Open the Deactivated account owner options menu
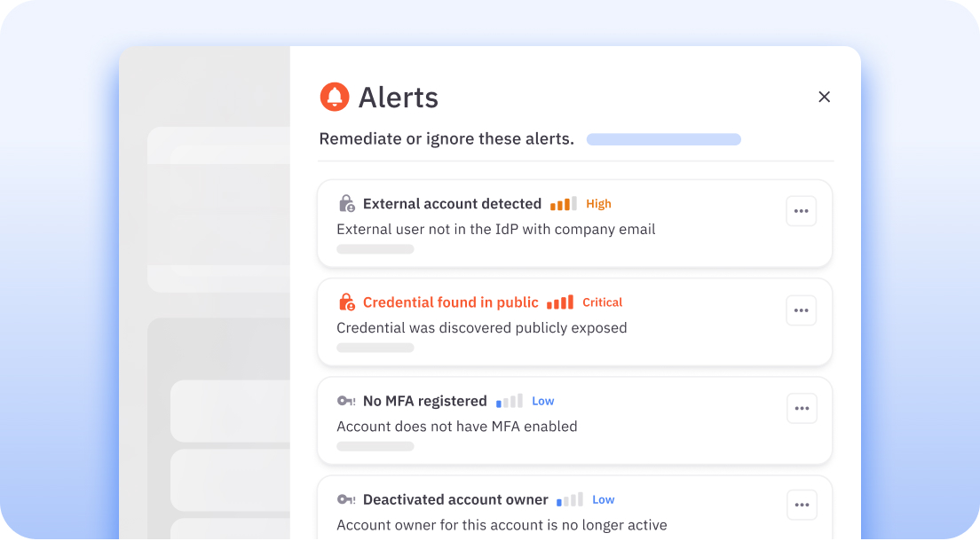Screen dimensions: 980x541 pos(802,505)
